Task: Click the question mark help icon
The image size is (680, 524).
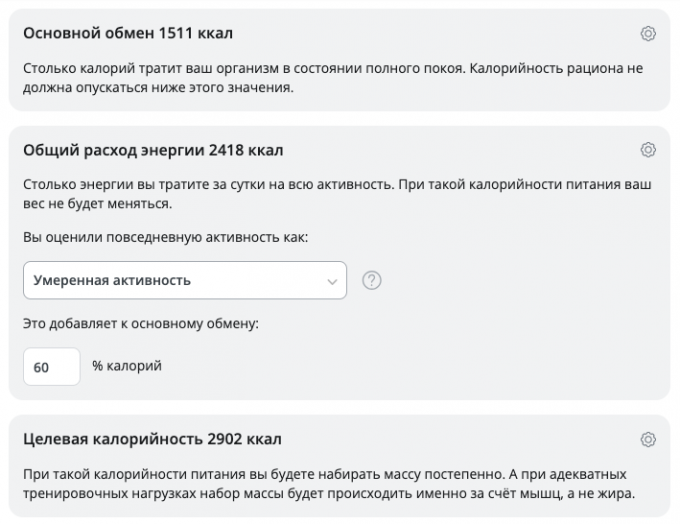Action: (x=372, y=281)
